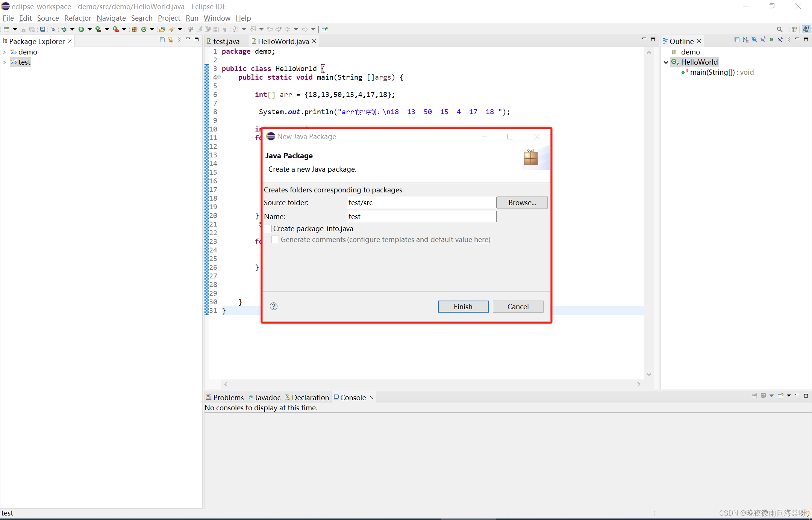812x520 pixels.
Task: Click the green Run button in toolbar
Action: (81, 29)
